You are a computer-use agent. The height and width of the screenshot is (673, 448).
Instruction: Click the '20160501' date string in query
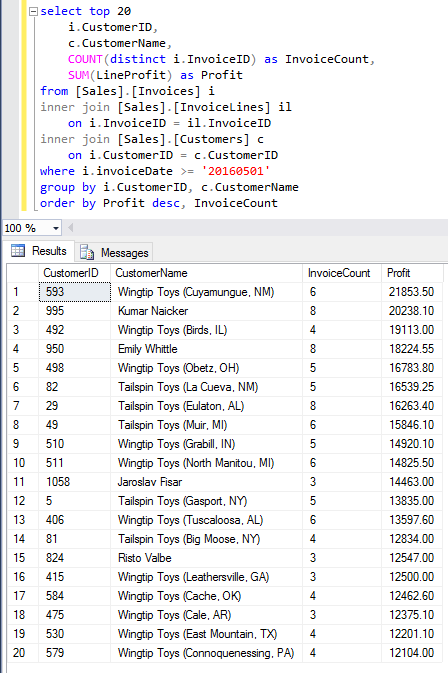[x=236, y=171]
